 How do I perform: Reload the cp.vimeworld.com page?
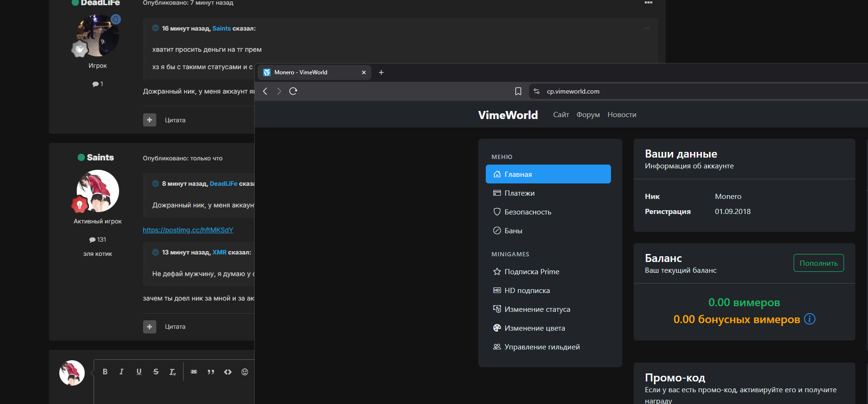tap(293, 91)
